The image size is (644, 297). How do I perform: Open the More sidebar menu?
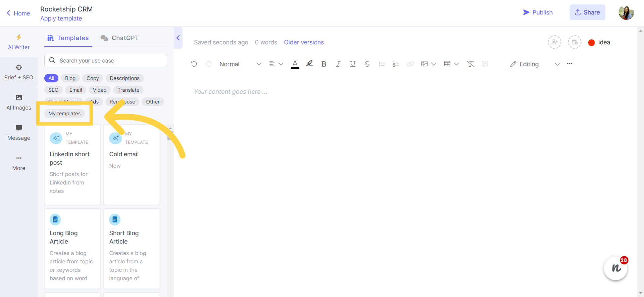pyautogui.click(x=19, y=163)
